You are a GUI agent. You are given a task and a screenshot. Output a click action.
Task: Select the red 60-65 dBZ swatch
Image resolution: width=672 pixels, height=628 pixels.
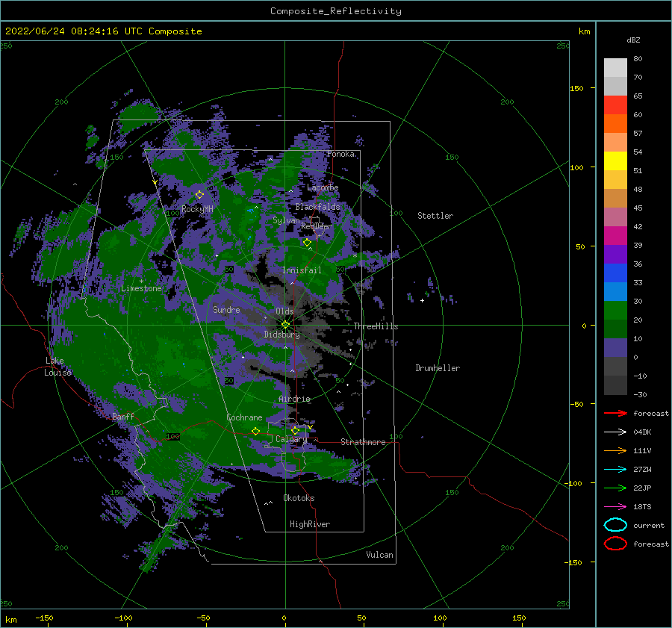(x=615, y=105)
